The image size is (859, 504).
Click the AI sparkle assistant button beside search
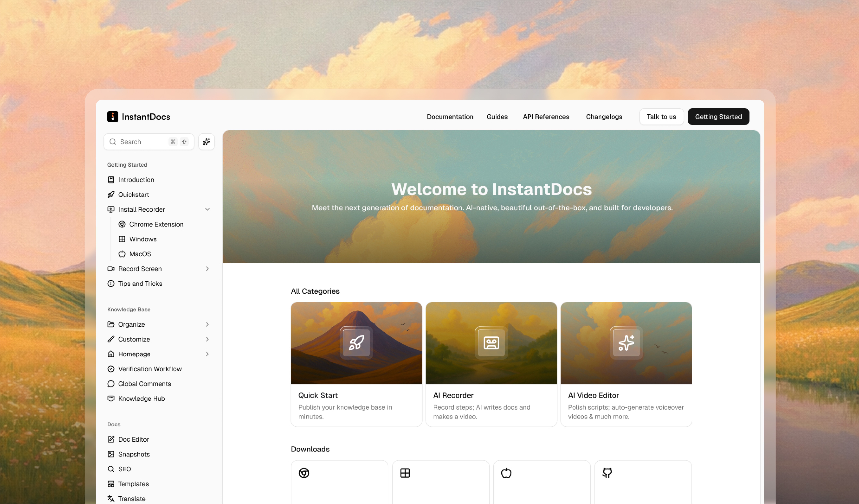[x=206, y=142]
